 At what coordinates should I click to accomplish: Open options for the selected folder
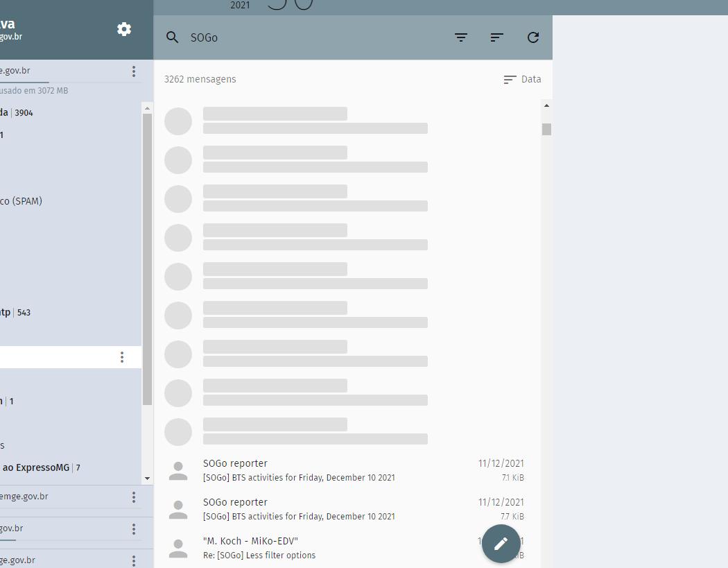click(x=122, y=357)
